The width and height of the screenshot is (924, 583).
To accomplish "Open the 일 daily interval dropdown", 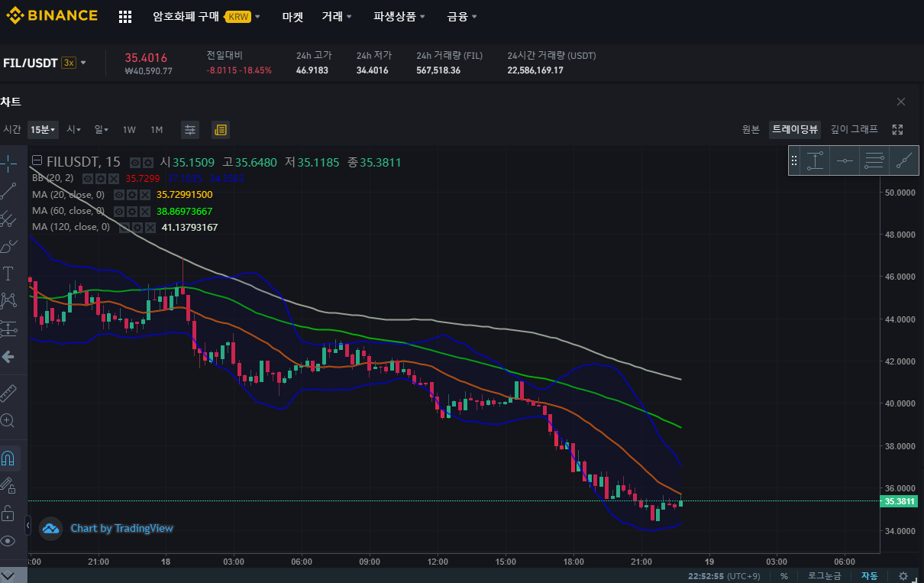I will 101,130.
